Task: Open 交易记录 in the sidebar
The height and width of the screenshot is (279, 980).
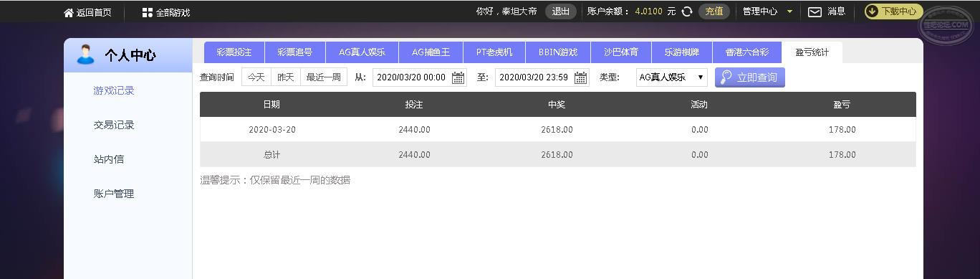Action: tap(114, 125)
